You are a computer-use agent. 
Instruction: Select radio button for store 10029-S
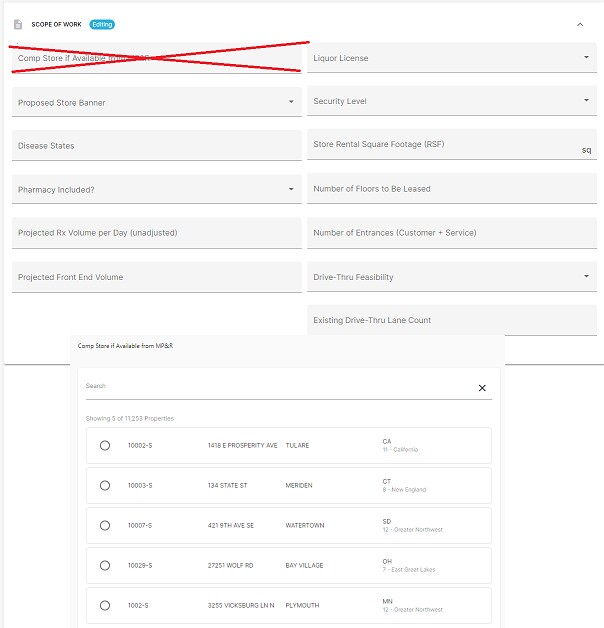(x=105, y=566)
